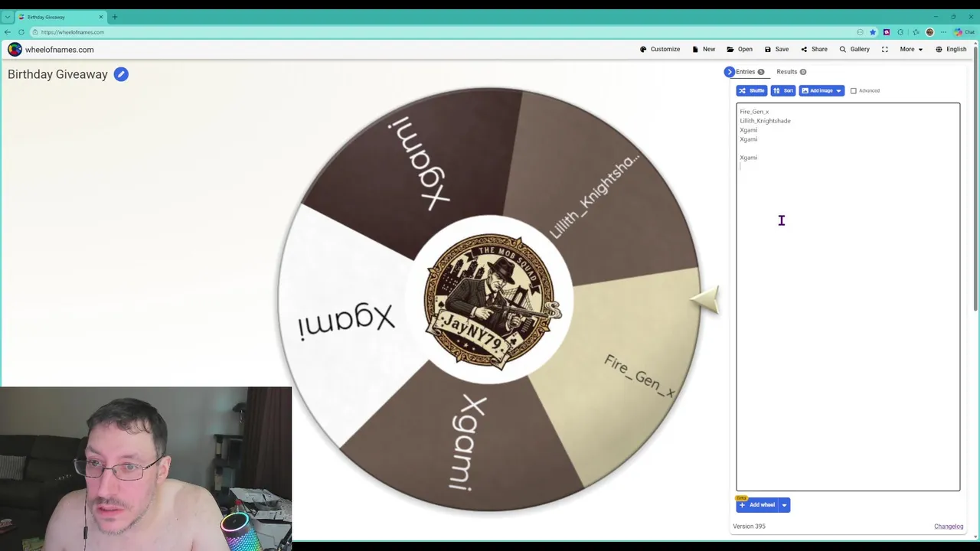Collapse the entries panel with arrow icon
980x551 pixels.
[x=729, y=72]
